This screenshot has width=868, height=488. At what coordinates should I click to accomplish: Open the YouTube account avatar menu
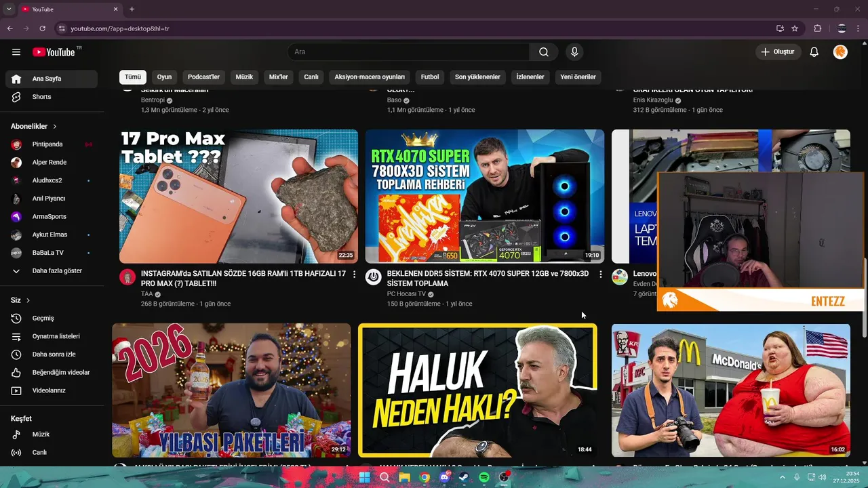840,52
